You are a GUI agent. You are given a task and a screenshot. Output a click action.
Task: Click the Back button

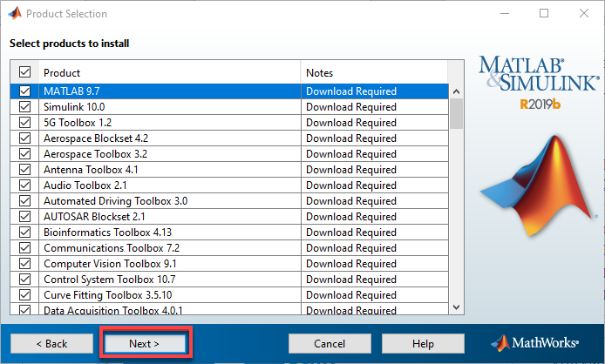[51, 344]
